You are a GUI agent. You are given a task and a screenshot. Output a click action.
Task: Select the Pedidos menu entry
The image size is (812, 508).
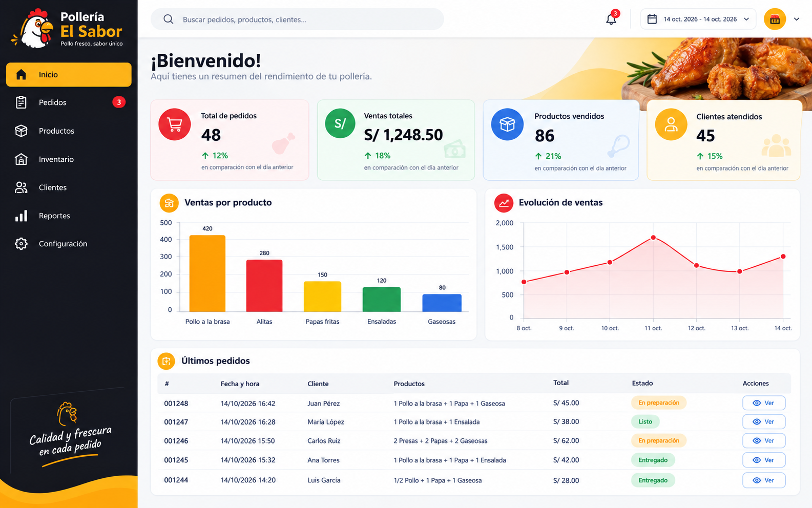(x=69, y=102)
